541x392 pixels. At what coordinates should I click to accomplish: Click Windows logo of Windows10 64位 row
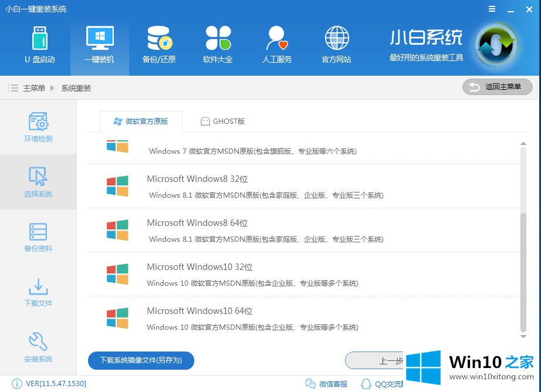117,318
